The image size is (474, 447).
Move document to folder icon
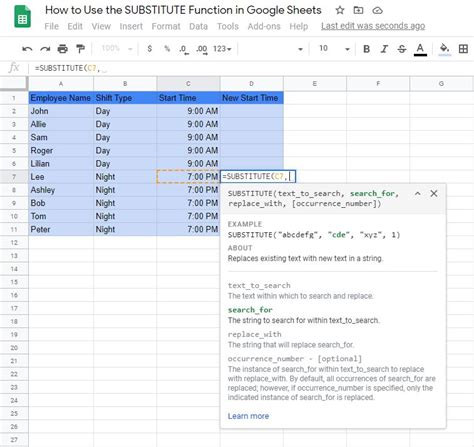coord(358,10)
